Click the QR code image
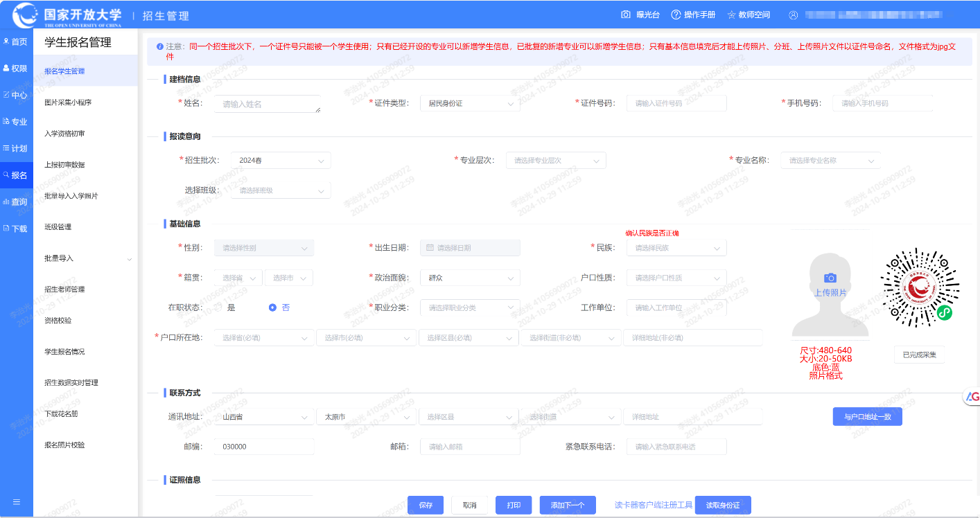Screen dimensions: 980x518 [920, 287]
